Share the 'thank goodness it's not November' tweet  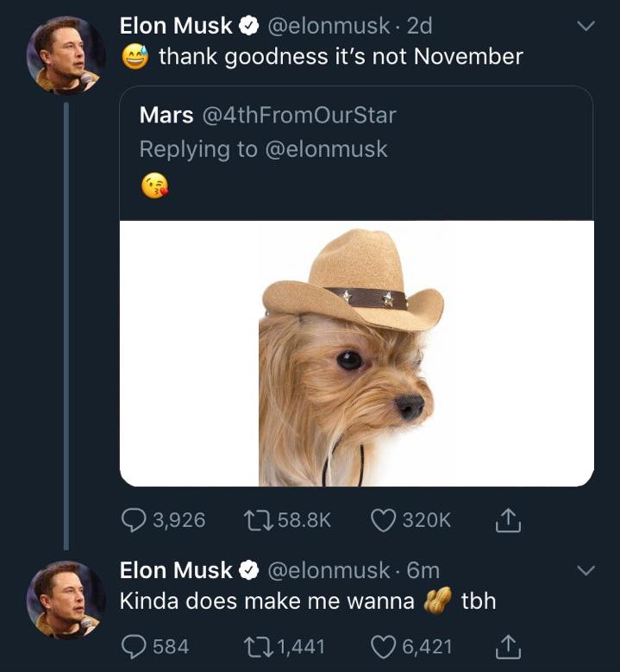508,519
